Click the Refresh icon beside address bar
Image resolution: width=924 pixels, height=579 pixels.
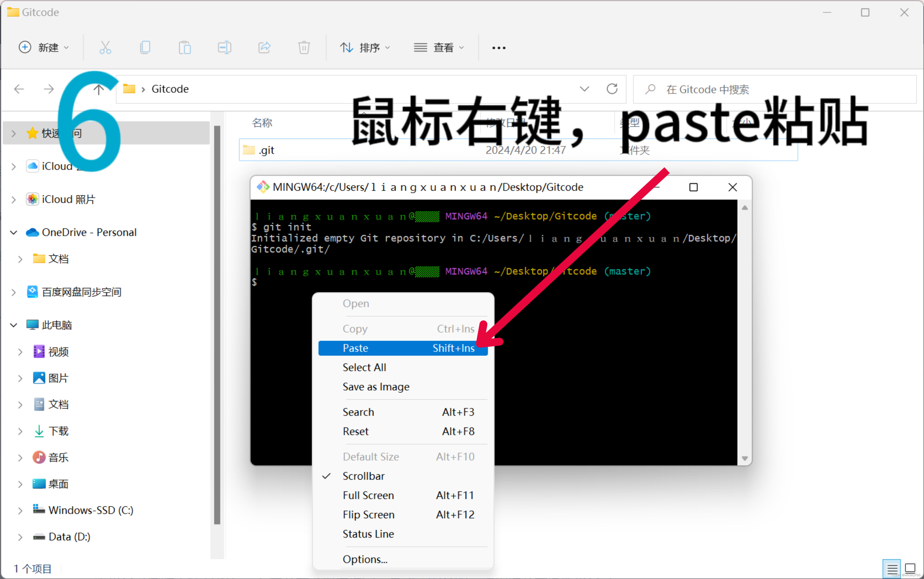612,89
